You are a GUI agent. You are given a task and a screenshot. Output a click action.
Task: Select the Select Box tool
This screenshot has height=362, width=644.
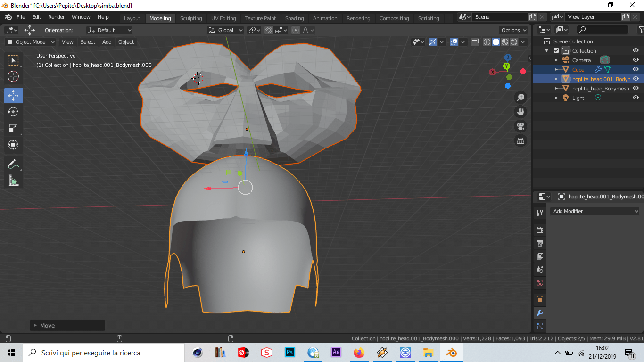(13, 60)
